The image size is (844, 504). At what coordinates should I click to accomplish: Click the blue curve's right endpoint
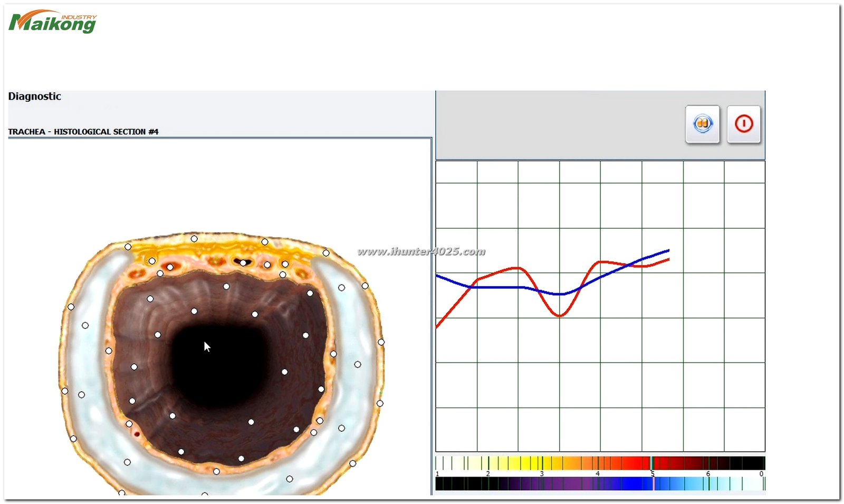[x=668, y=250]
